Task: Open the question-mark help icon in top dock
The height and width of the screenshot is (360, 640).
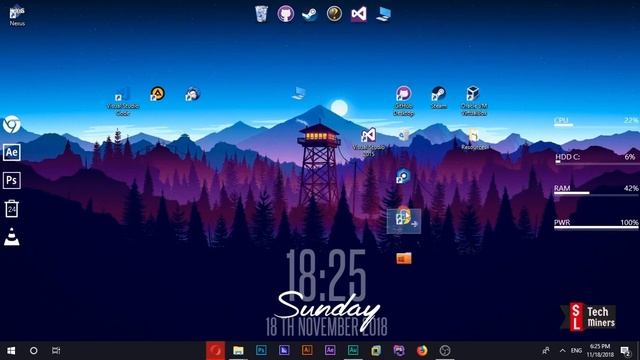Action: pyautogui.click(x=334, y=14)
